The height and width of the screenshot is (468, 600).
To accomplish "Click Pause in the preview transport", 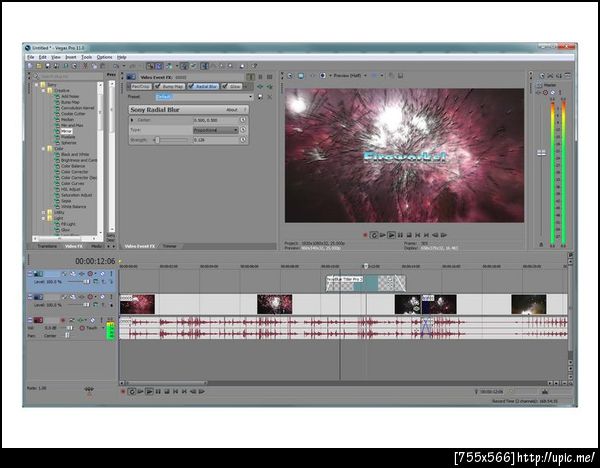I will click(x=400, y=235).
